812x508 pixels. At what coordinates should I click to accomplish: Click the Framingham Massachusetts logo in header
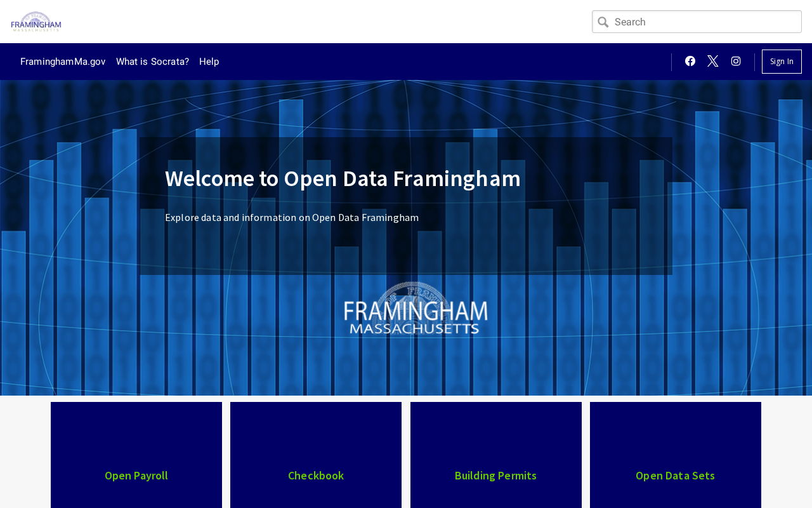(36, 22)
